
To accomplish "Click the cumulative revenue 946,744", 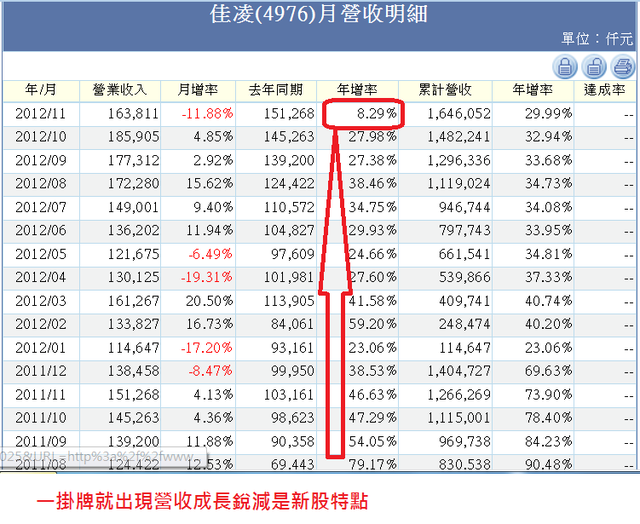I will click(465, 207).
